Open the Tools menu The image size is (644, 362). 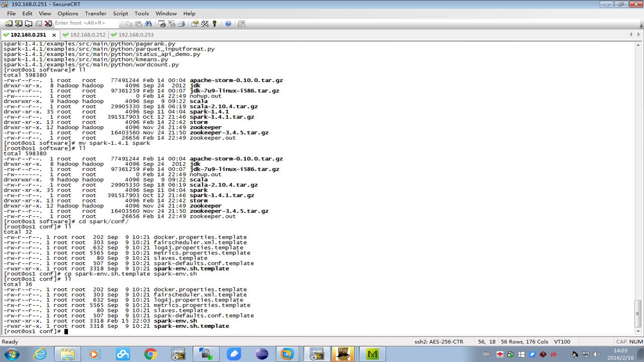[141, 14]
